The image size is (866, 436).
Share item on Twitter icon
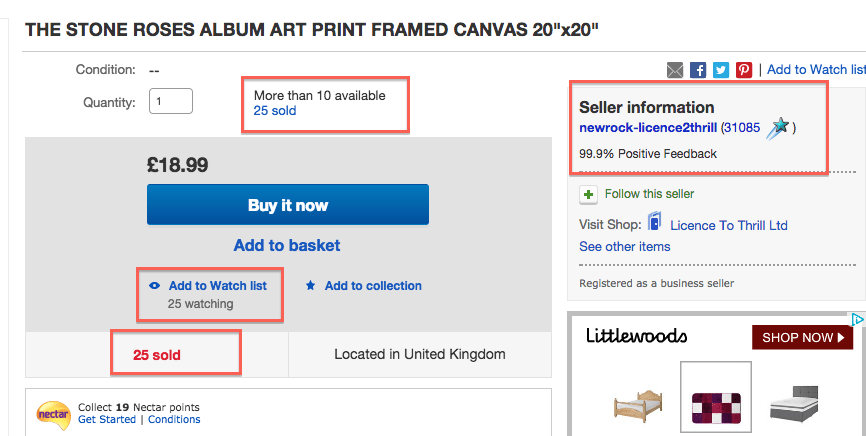tap(721, 70)
